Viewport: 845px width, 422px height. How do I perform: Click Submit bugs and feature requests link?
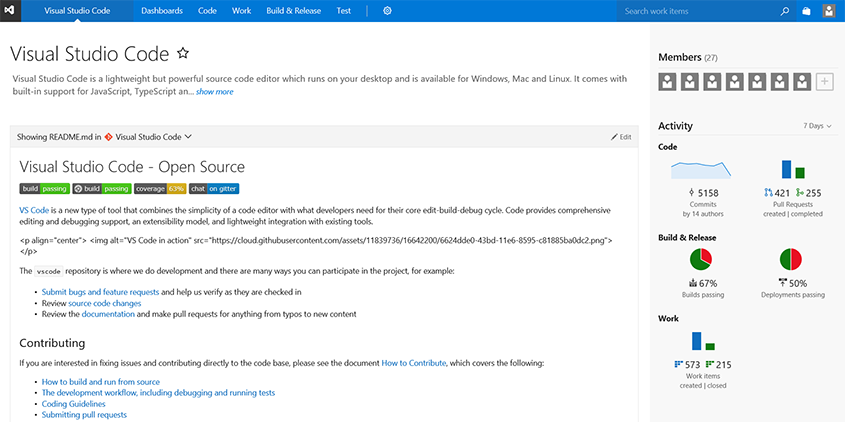click(100, 292)
